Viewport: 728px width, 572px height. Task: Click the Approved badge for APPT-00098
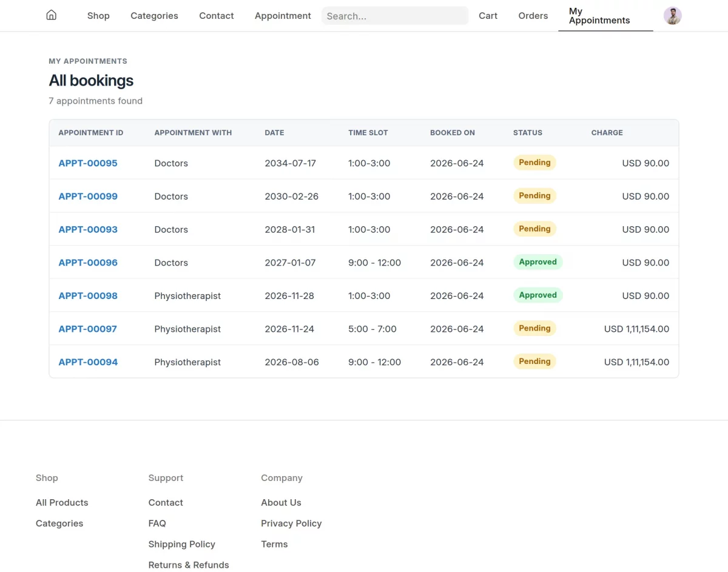pyautogui.click(x=538, y=295)
